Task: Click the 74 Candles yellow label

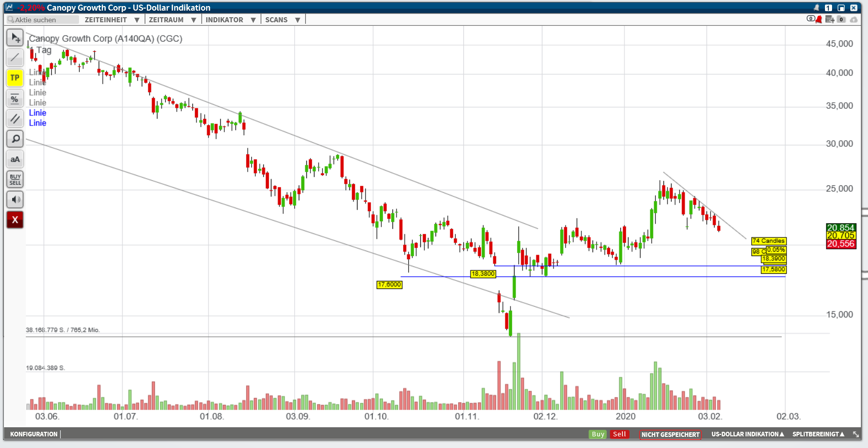Action: click(x=769, y=241)
